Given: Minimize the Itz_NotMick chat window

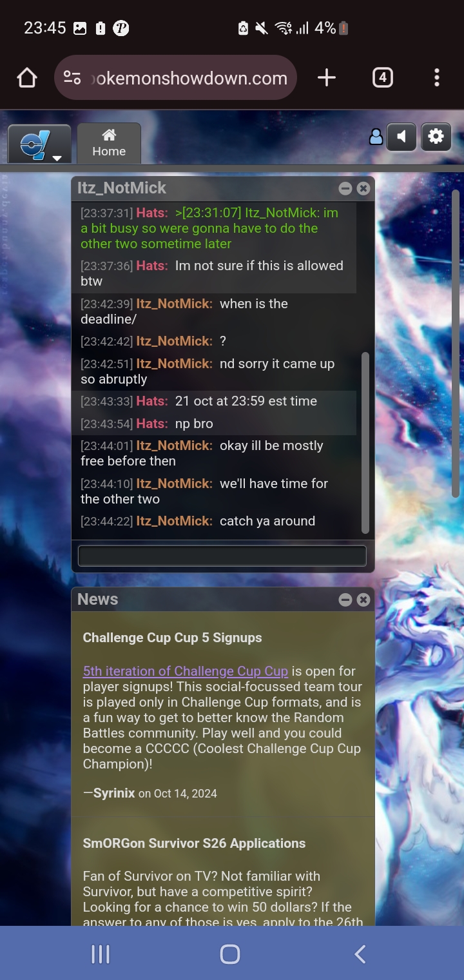Looking at the screenshot, I should tap(345, 188).
